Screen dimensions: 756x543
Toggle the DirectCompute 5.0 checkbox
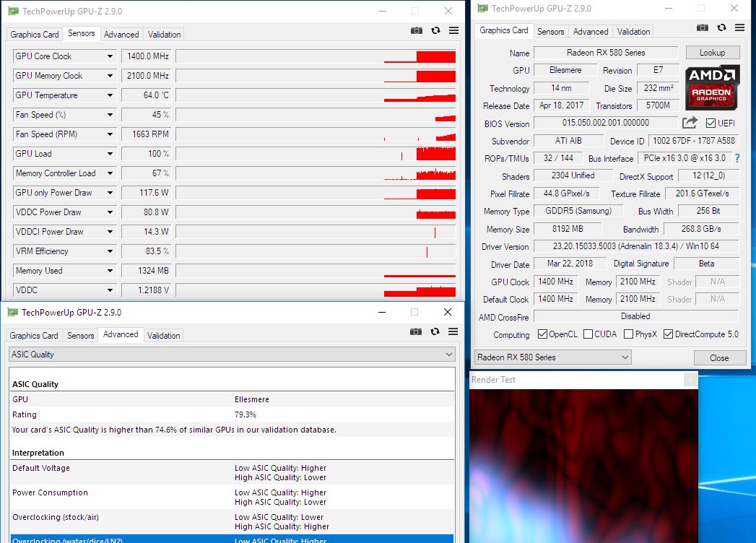pos(668,334)
